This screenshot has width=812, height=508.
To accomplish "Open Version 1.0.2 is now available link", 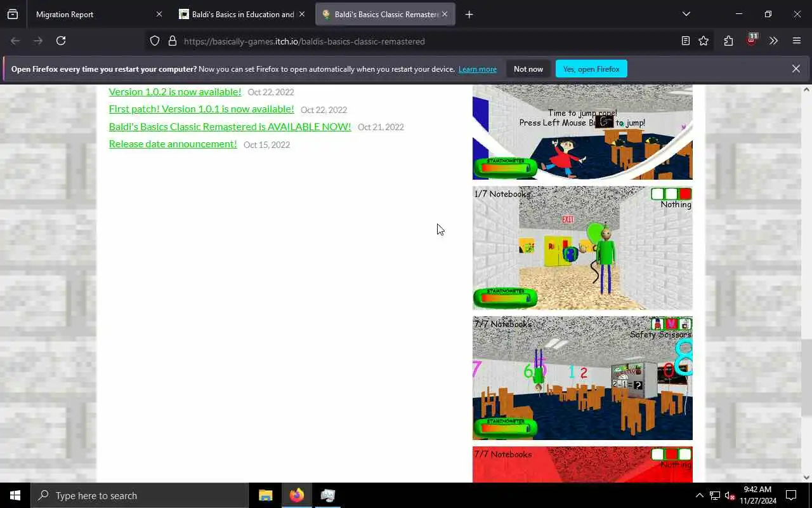I will point(175,91).
